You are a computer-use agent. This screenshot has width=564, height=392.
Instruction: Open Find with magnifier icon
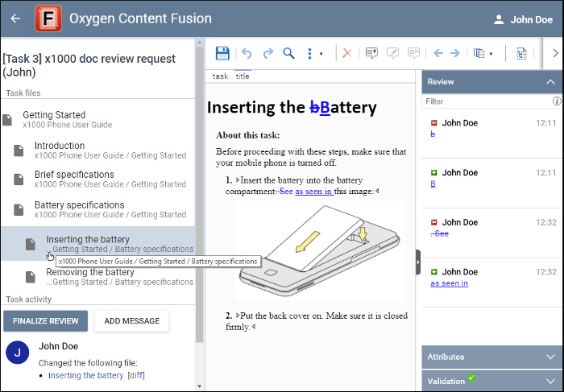click(288, 53)
